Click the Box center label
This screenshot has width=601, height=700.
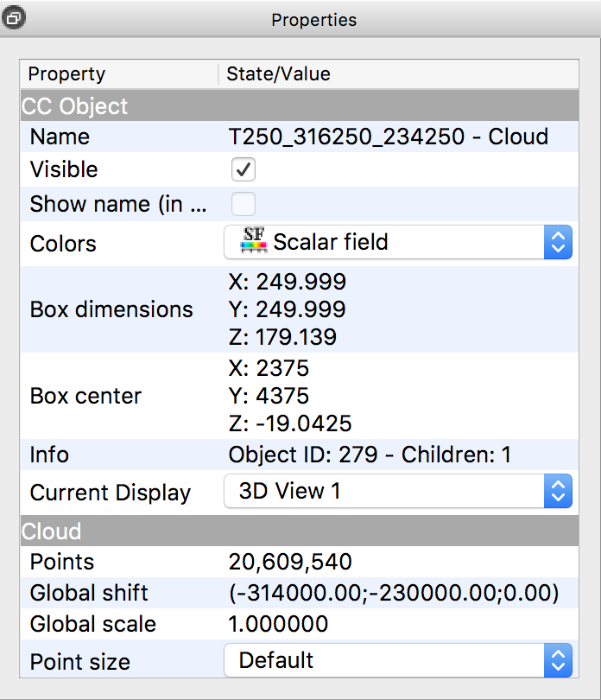(x=85, y=396)
